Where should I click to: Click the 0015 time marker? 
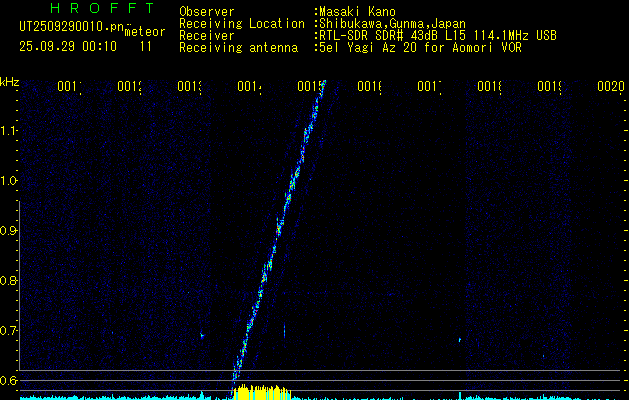(x=310, y=88)
